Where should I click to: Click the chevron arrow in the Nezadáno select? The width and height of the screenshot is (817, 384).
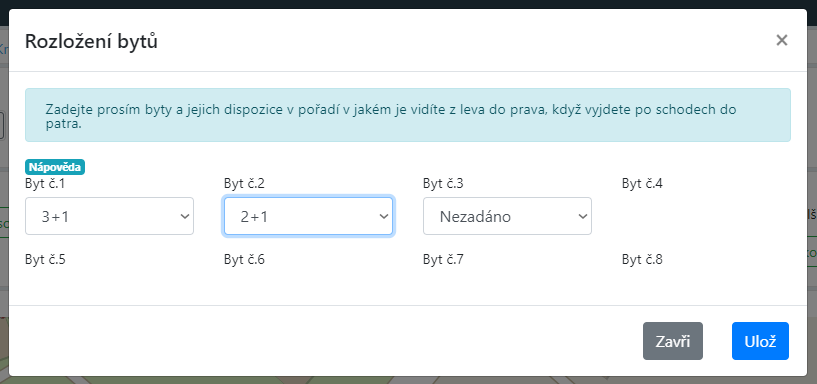point(583,216)
